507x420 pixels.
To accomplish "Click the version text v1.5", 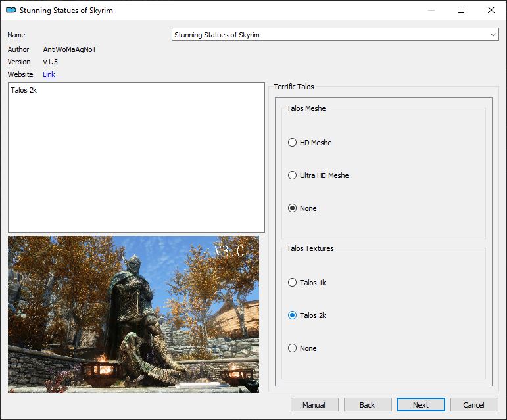I will click(51, 62).
